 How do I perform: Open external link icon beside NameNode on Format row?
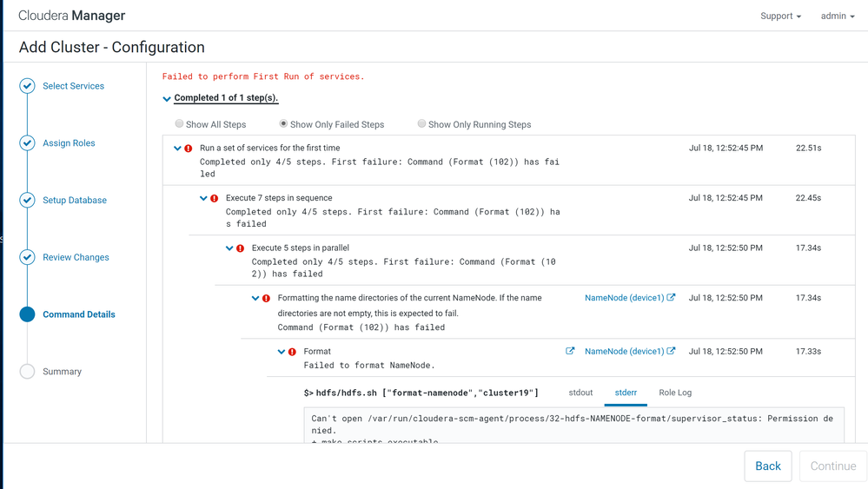(x=672, y=352)
